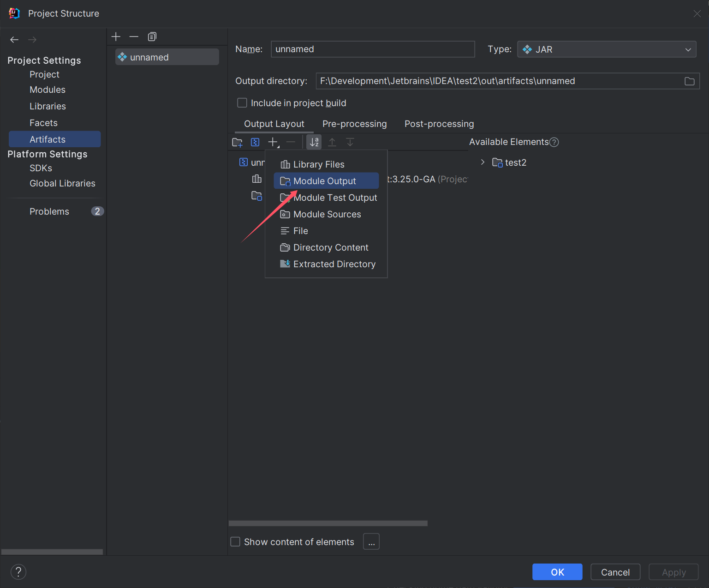Open the artifact Type dropdown

607,49
